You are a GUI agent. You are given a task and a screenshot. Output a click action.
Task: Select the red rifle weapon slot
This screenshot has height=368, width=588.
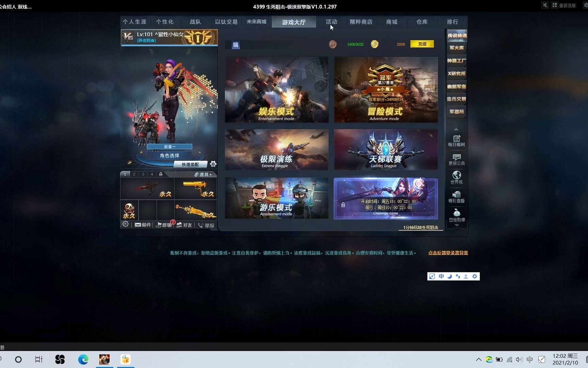coord(147,188)
